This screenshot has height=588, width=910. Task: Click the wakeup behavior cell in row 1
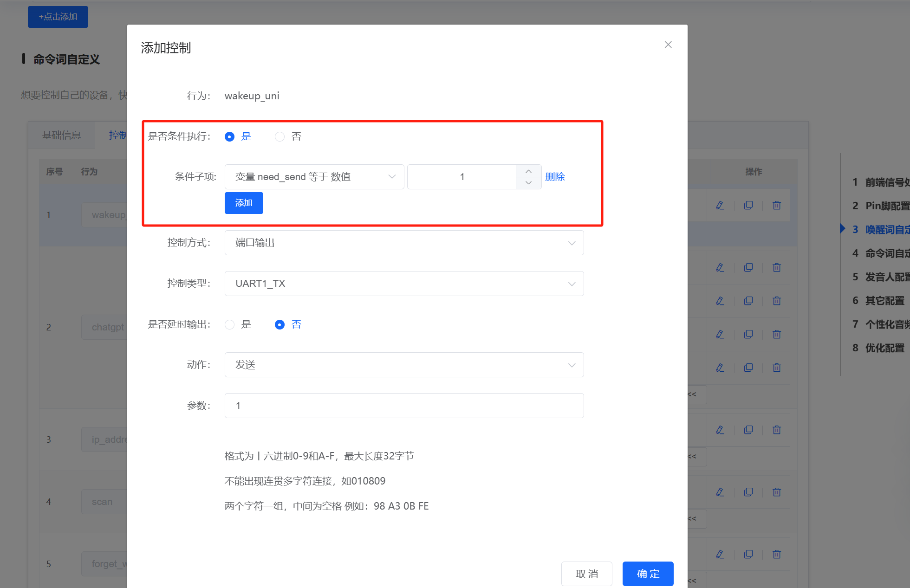(105, 215)
